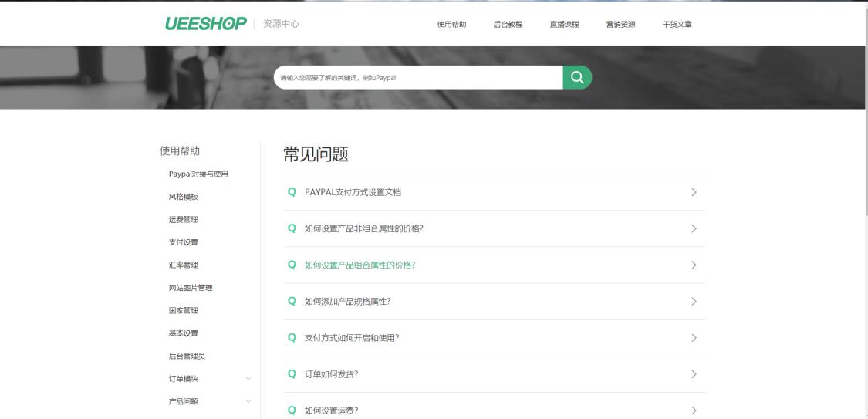Select 运费管理 in the sidebar
Image resolution: width=868 pixels, height=419 pixels.
coord(184,219)
